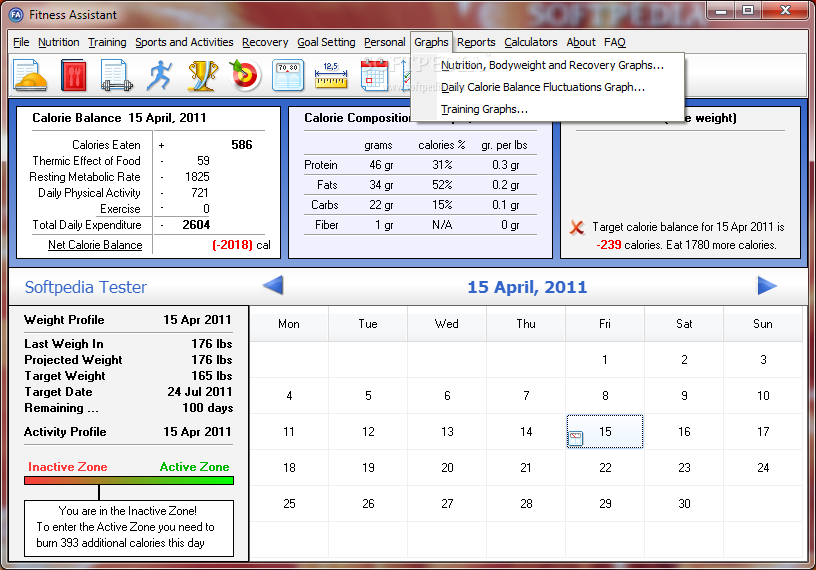Go to next month with right arrow

click(767, 286)
